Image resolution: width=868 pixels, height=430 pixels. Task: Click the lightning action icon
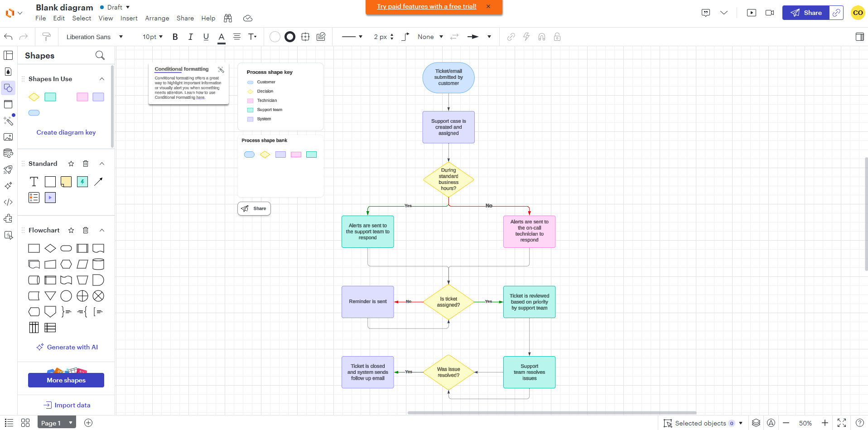[526, 37]
